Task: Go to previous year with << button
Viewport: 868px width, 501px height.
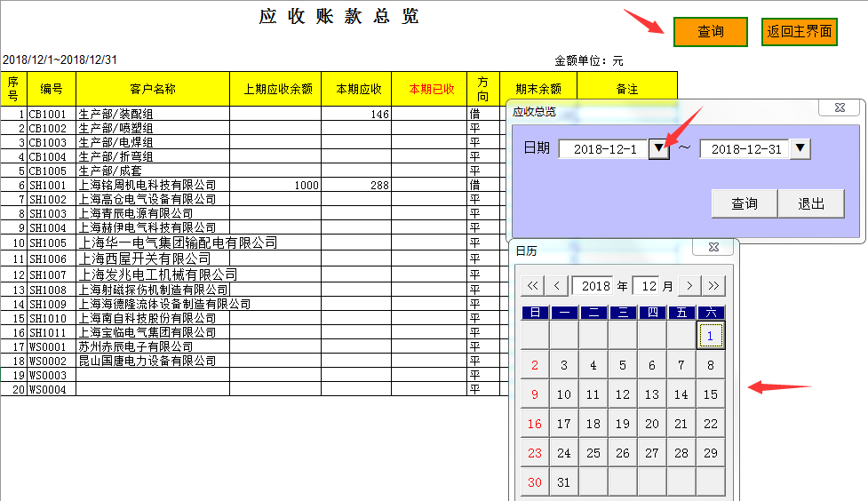Action: [x=532, y=286]
